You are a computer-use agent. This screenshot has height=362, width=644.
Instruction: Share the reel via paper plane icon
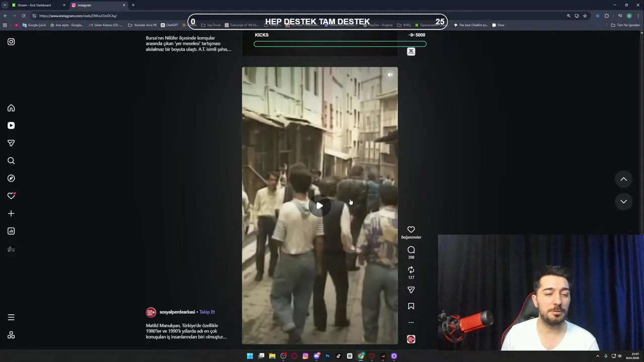click(x=411, y=290)
